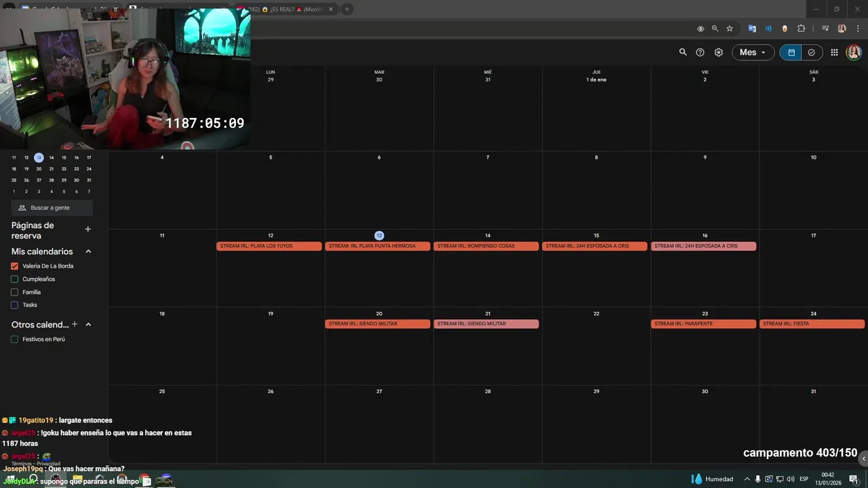Open event STREAM IRL: FIESTA
This screenshot has height=488, width=868.
click(812, 324)
